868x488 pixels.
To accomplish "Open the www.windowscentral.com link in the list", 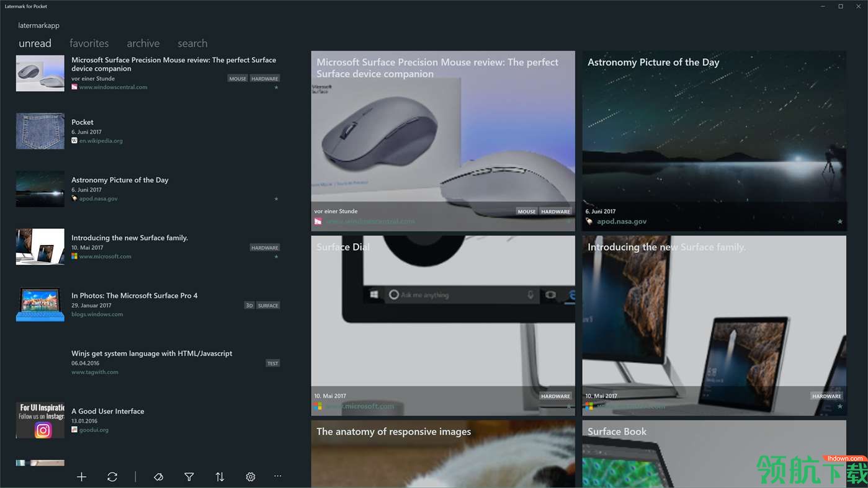I will pos(114,87).
